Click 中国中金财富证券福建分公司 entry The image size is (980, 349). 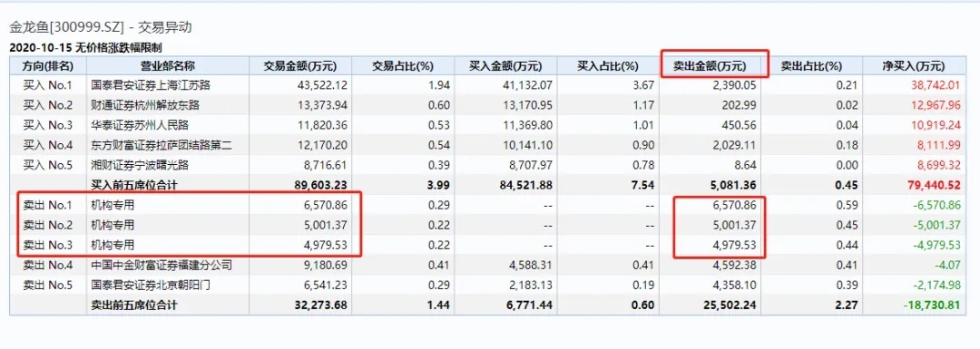[x=162, y=266]
